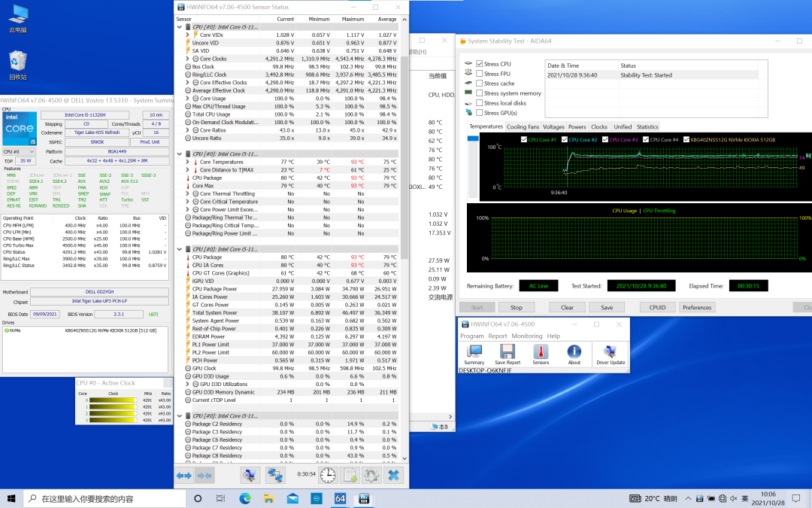Click the Save Report floppy icon

pyautogui.click(x=507, y=354)
